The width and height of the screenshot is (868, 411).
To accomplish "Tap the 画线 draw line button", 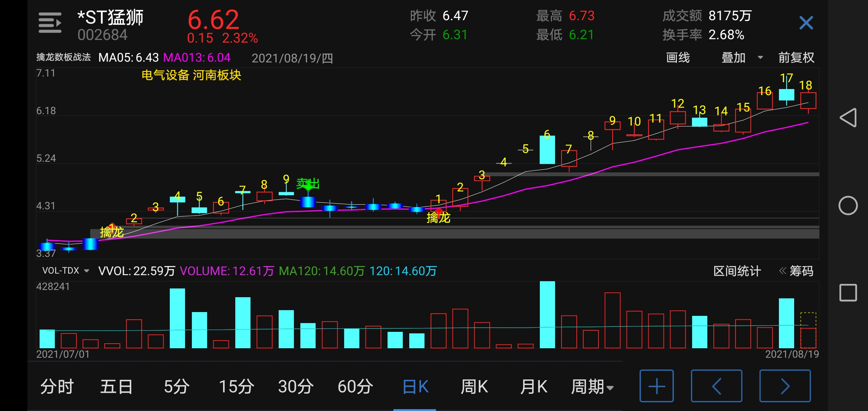I will tap(678, 58).
